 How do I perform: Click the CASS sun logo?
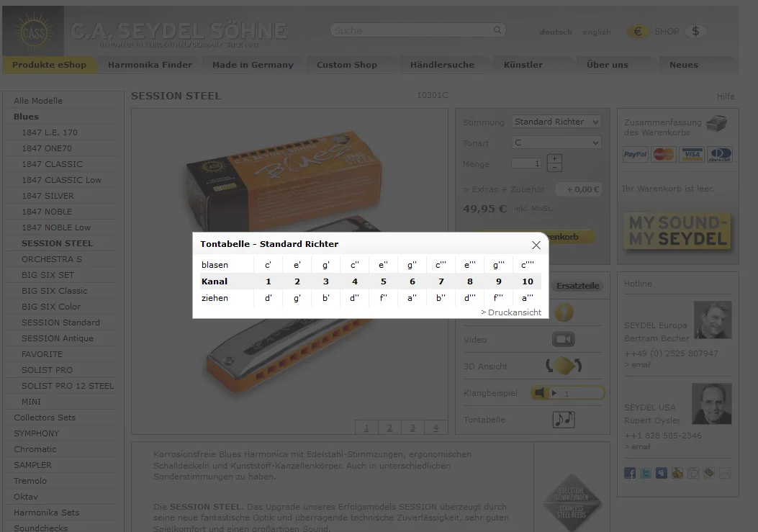click(33, 32)
